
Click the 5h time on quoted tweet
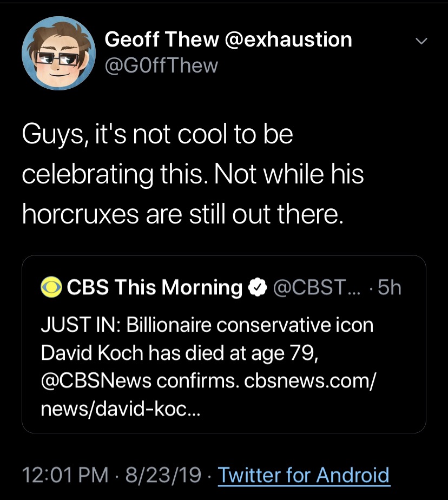pyautogui.click(x=390, y=287)
